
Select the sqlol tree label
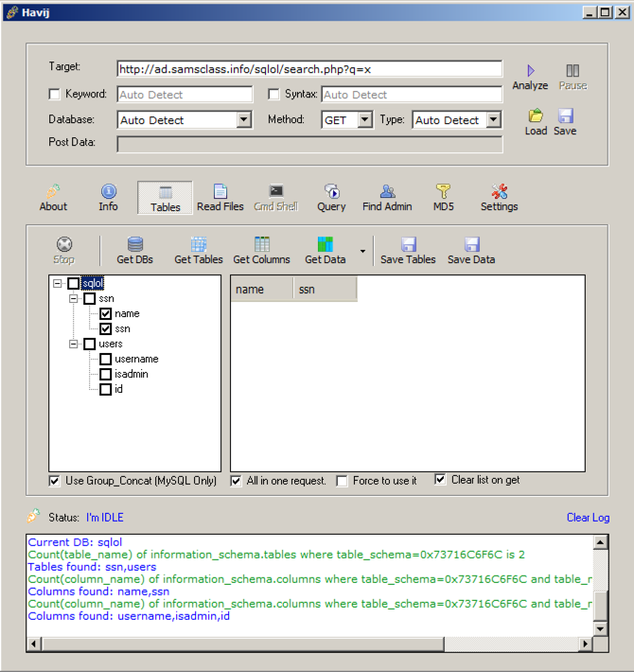[93, 283]
